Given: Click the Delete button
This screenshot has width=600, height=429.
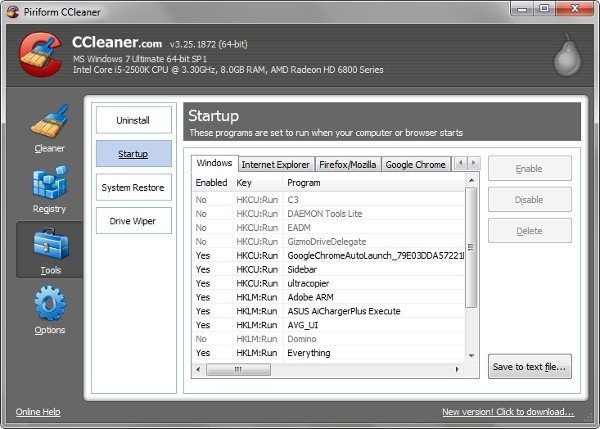Looking at the screenshot, I should (x=530, y=231).
